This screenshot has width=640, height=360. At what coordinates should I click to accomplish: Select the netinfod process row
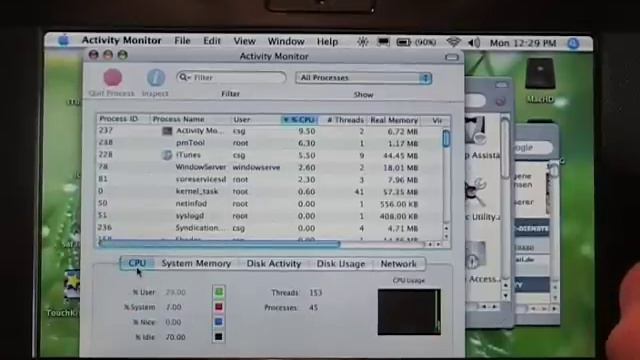click(x=269, y=204)
